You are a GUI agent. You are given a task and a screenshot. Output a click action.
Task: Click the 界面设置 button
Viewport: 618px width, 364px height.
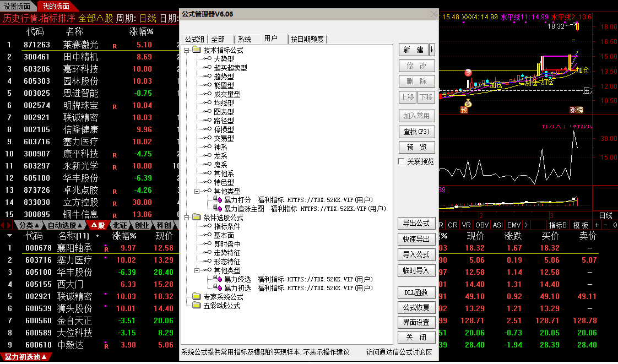coord(416,322)
